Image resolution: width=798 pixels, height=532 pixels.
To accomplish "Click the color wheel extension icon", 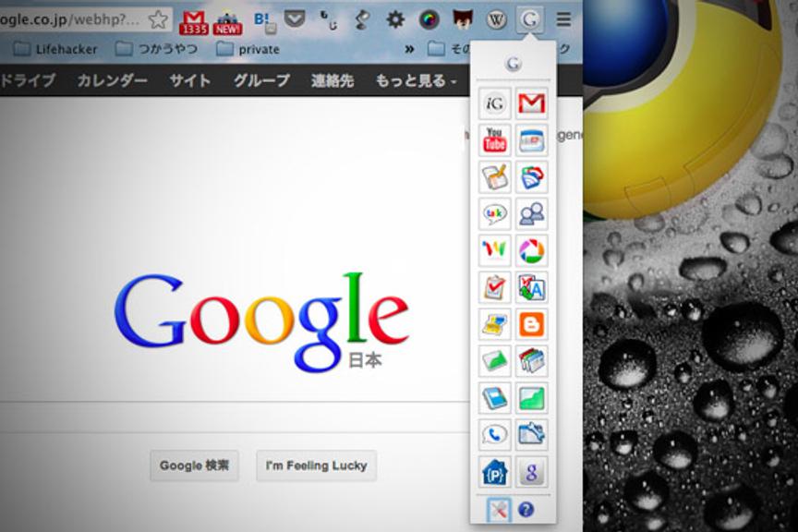I will (429, 19).
